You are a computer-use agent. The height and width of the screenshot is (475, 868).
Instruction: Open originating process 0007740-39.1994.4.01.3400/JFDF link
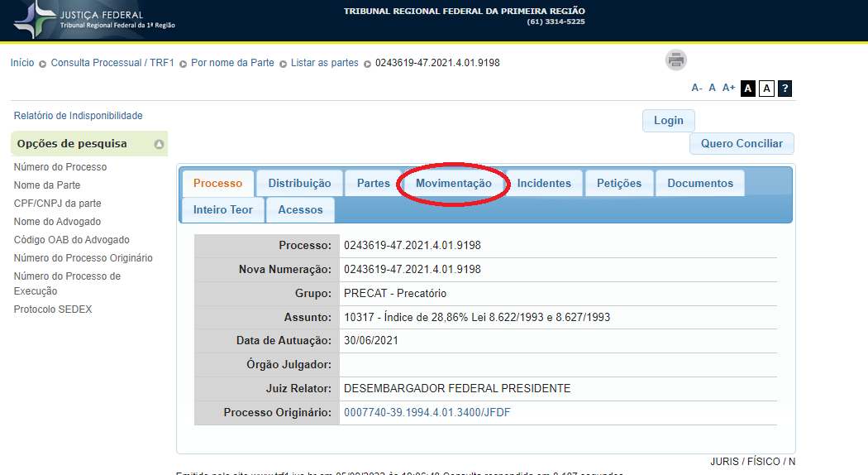pos(427,412)
